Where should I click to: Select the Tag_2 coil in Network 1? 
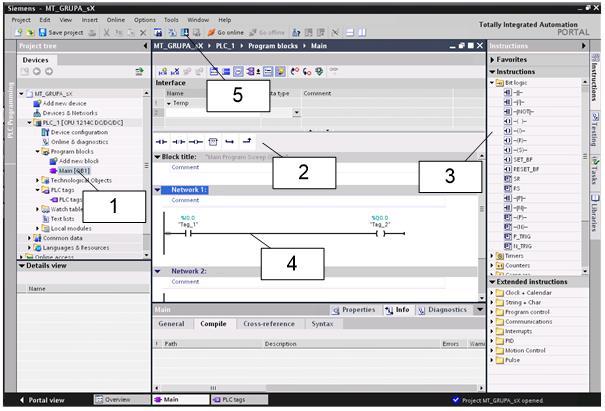(x=380, y=233)
